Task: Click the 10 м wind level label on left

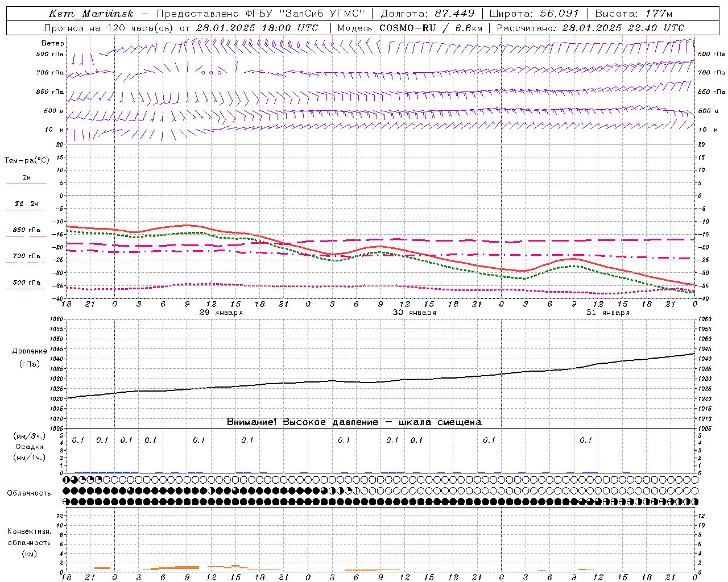Action: coord(55,130)
